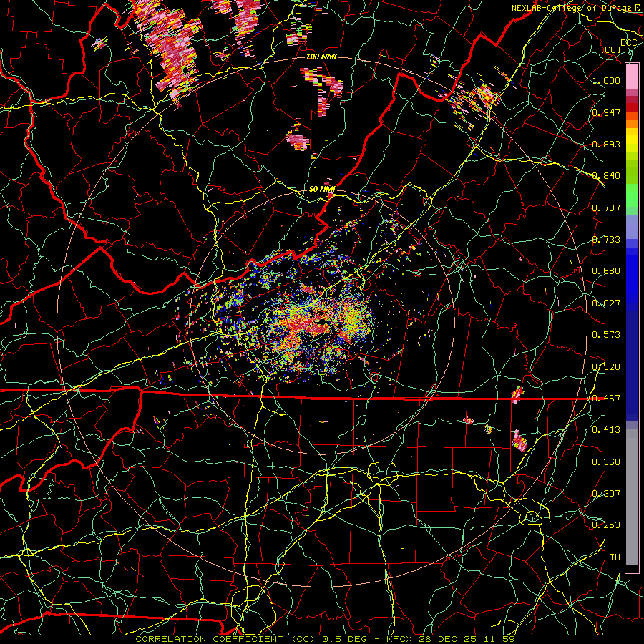The width and height of the screenshot is (644, 644).
Task: Click the [CC] legend heading
Action: 611,49
